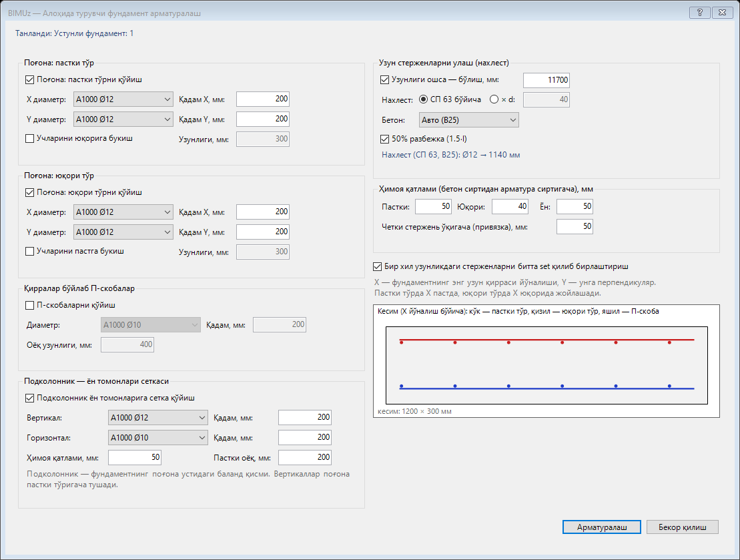Click upper mesh 'Қадам X, мм' field
Viewport: 740px width, 560px height.
click(x=263, y=212)
